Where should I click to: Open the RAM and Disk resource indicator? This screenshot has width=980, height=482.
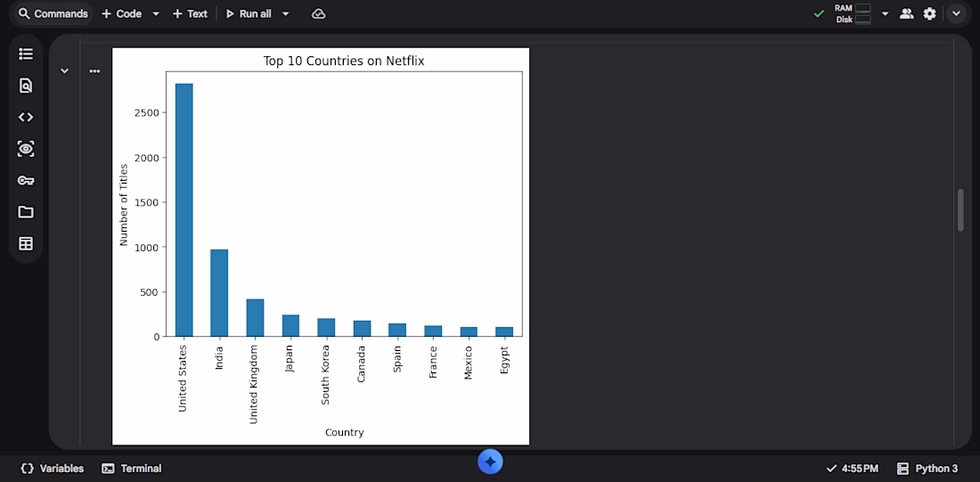(853, 13)
